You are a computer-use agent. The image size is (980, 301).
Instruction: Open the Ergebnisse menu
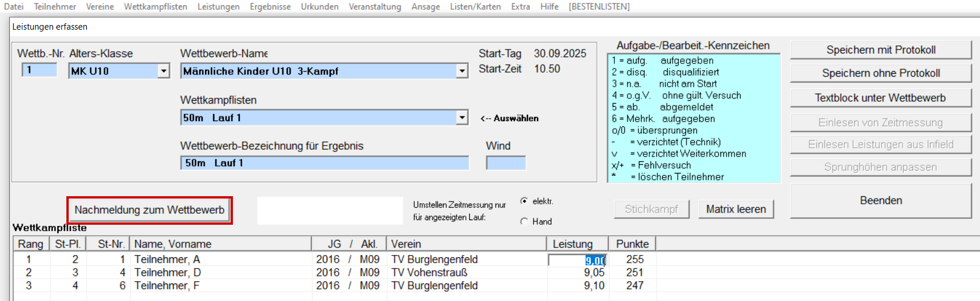pos(270,6)
